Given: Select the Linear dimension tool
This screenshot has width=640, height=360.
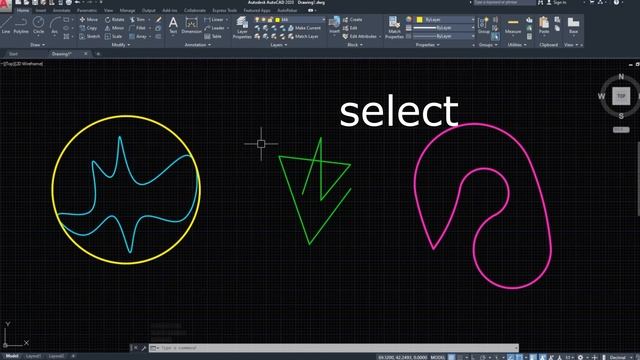Looking at the screenshot, I should [x=214, y=20].
